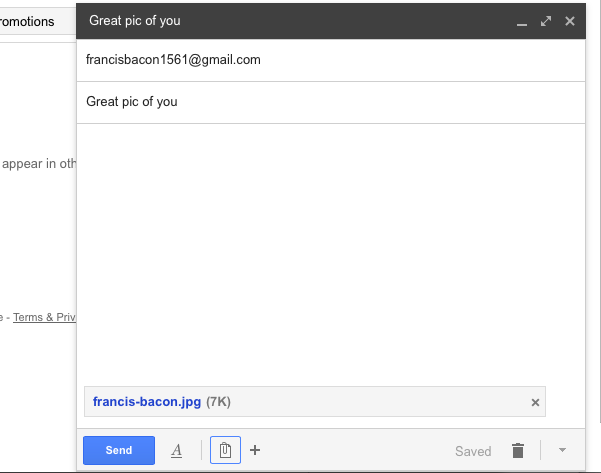This screenshot has width=601, height=473.
Task: Attach a file with the paperclip icon
Action: click(225, 450)
